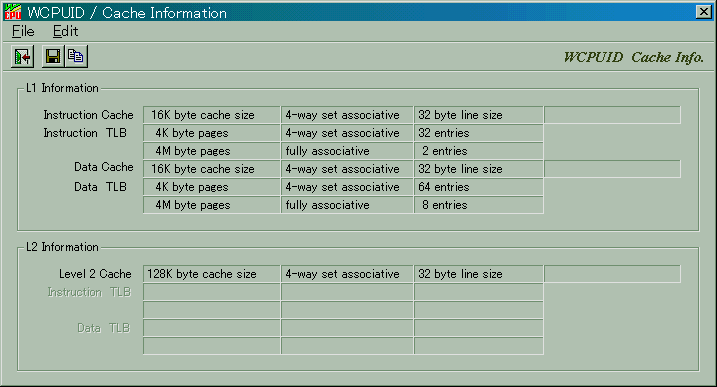
Task: Click the Instruction TLB 32 entries field
Action: tap(479, 133)
